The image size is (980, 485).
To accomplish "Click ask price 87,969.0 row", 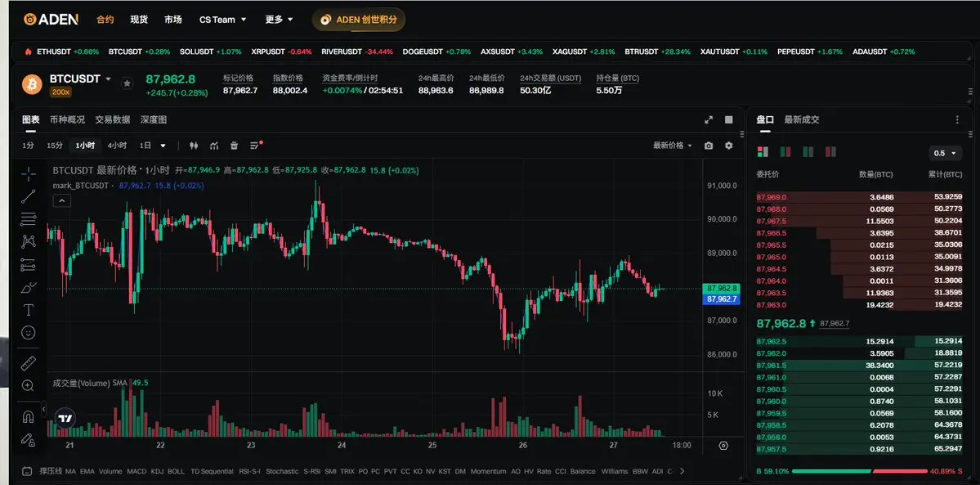I will click(859, 196).
